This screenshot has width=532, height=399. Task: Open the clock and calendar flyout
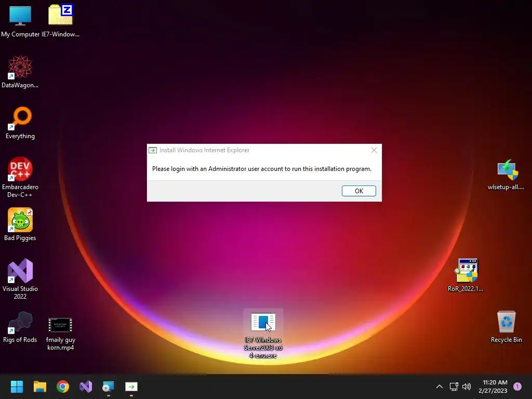point(493,387)
